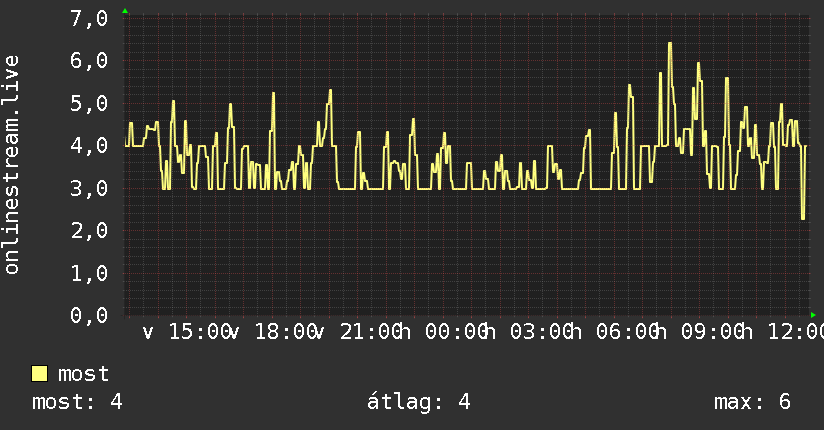Click the 'h 09:00' time axis label

click(701, 332)
